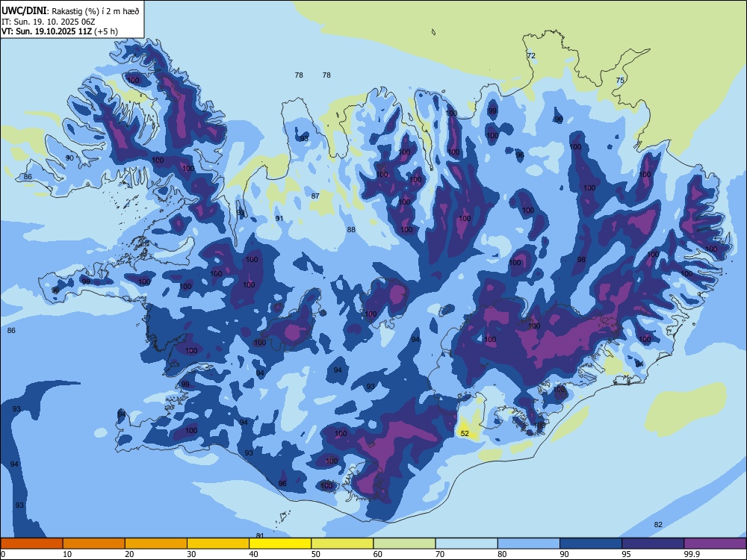This screenshot has width=747, height=560.
Task: Click the legend tick label '60'
Action: (x=378, y=554)
